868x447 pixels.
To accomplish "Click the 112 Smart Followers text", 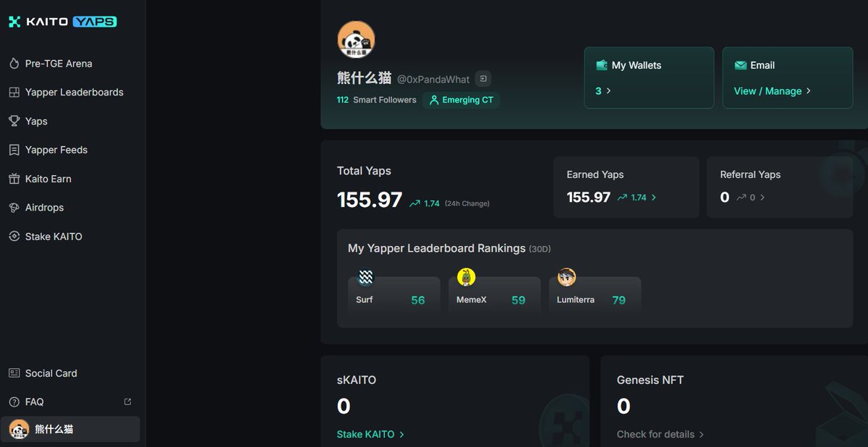I will point(376,100).
